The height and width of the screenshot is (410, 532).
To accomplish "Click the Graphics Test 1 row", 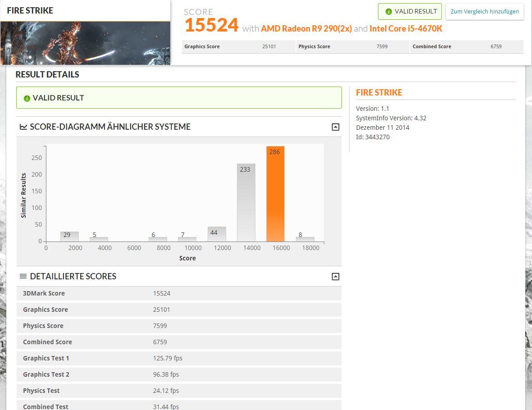I will tap(179, 358).
